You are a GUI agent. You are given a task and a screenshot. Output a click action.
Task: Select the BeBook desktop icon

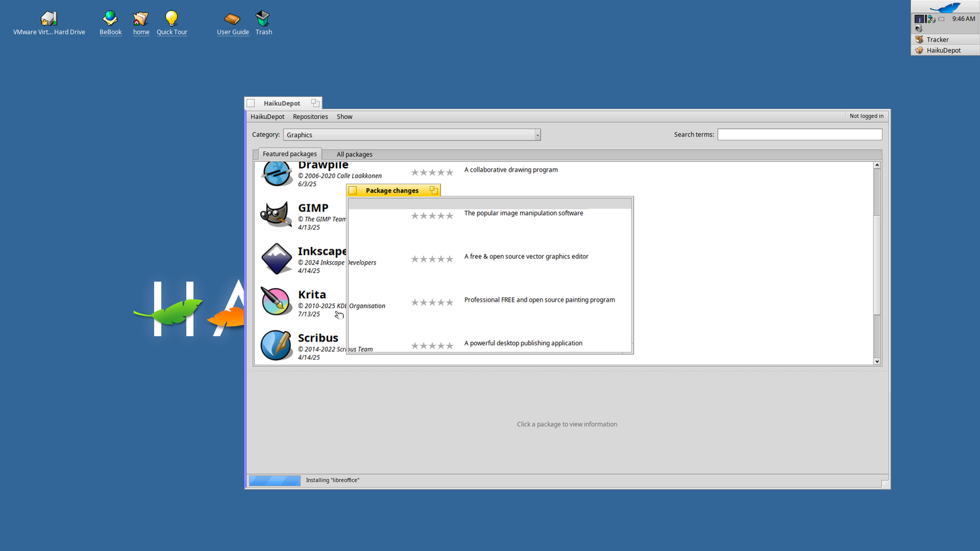110,18
